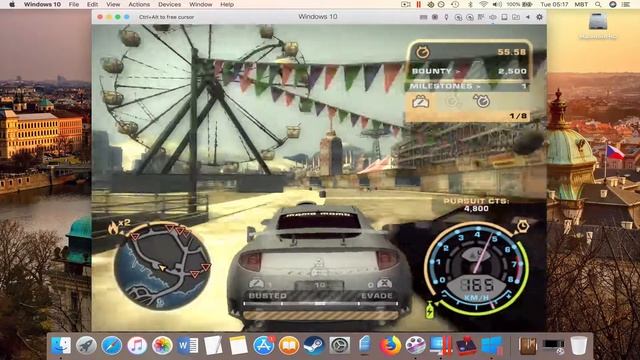Click the Bluetooth icon in menu bar
The height and width of the screenshot is (360, 640).
(470, 4)
